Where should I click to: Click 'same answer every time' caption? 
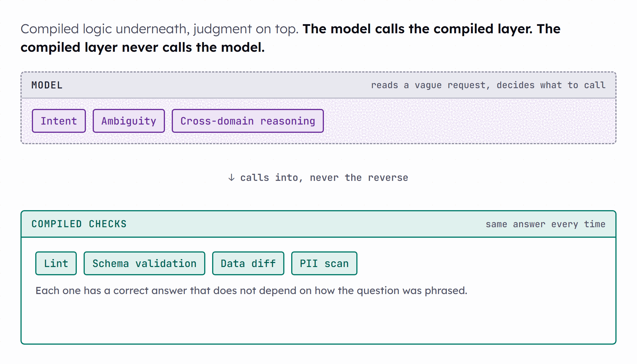coord(545,224)
